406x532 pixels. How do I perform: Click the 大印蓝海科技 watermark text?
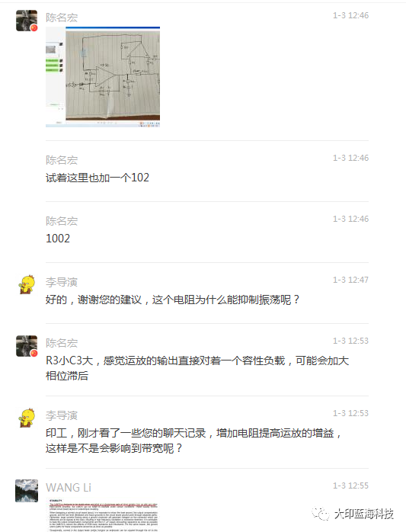coord(364,514)
